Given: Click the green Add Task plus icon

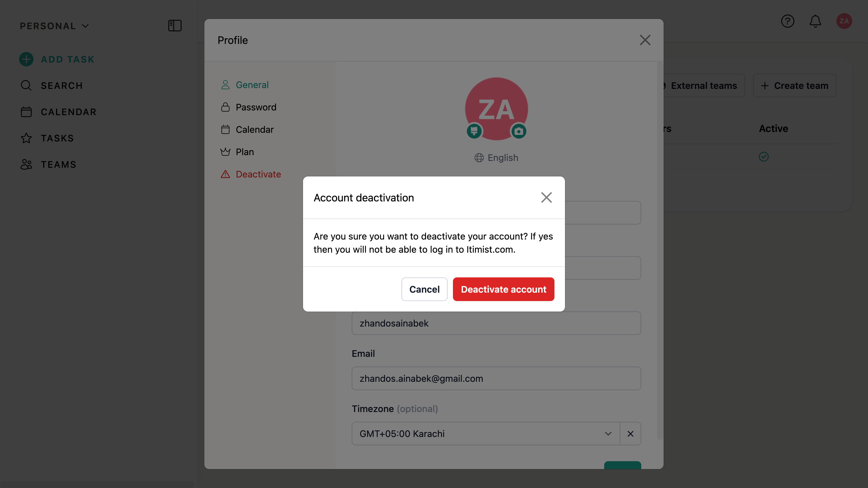Looking at the screenshot, I should (x=26, y=59).
